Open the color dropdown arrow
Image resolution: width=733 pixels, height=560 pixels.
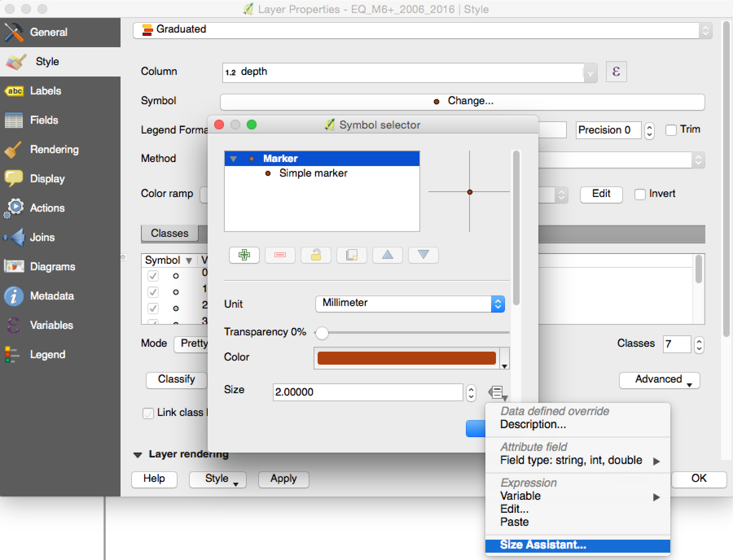tap(505, 359)
